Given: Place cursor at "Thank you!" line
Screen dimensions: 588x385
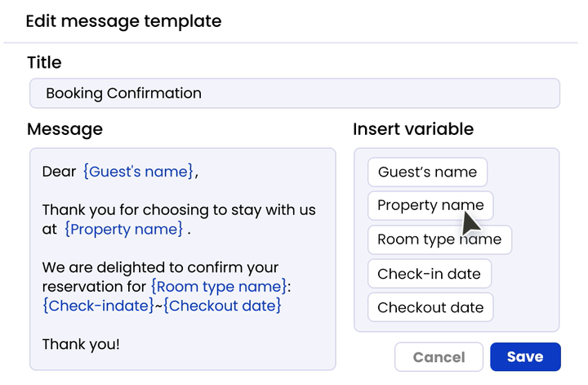Looking at the screenshot, I should [81, 344].
